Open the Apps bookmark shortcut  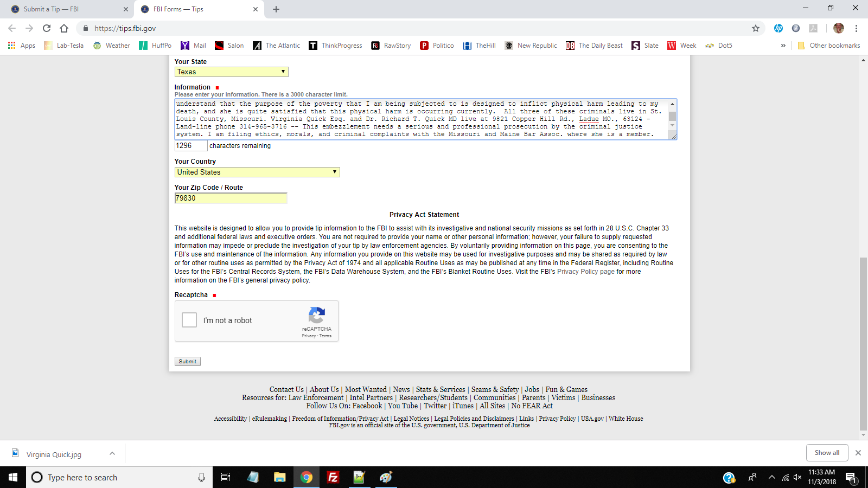pos(22,46)
